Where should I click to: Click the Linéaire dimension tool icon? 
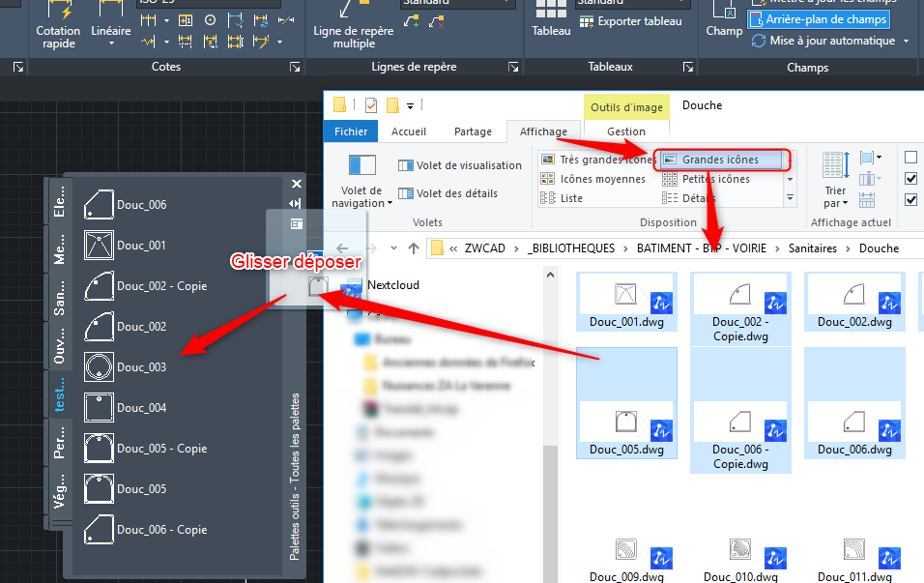pyautogui.click(x=111, y=11)
